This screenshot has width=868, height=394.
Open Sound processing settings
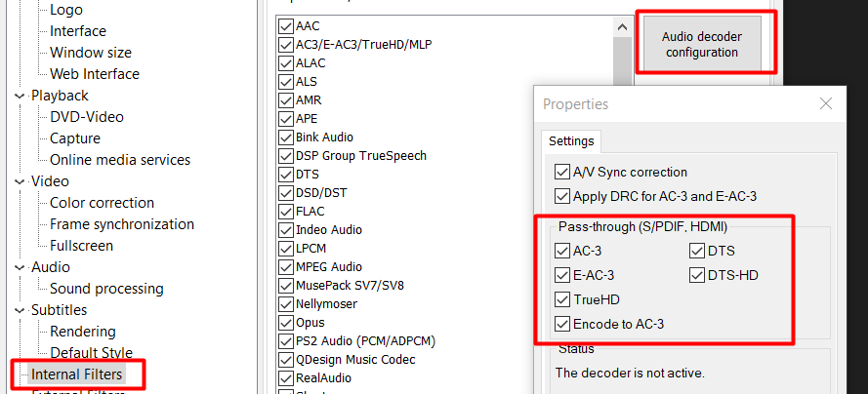pos(106,289)
